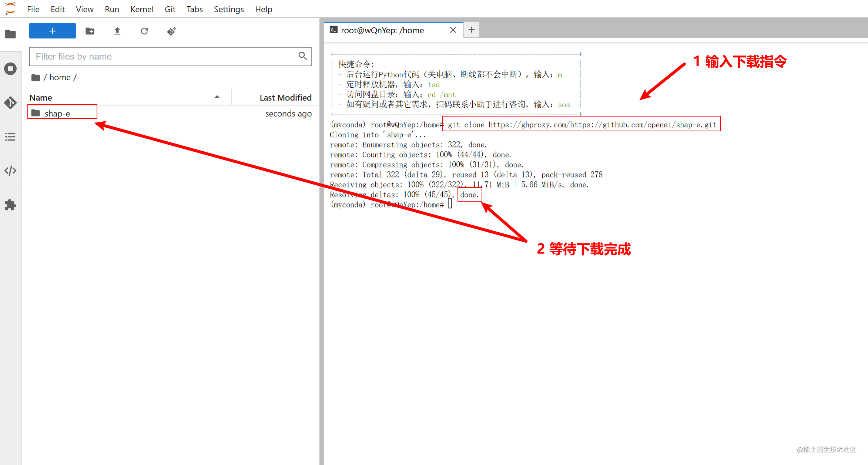Open the Help menu

(x=264, y=9)
